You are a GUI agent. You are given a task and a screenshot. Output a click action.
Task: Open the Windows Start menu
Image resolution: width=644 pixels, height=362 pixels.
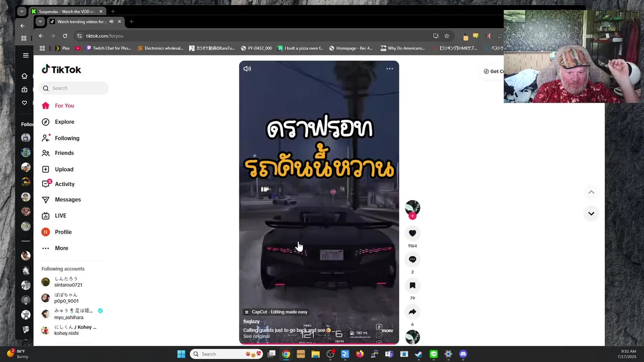181,354
